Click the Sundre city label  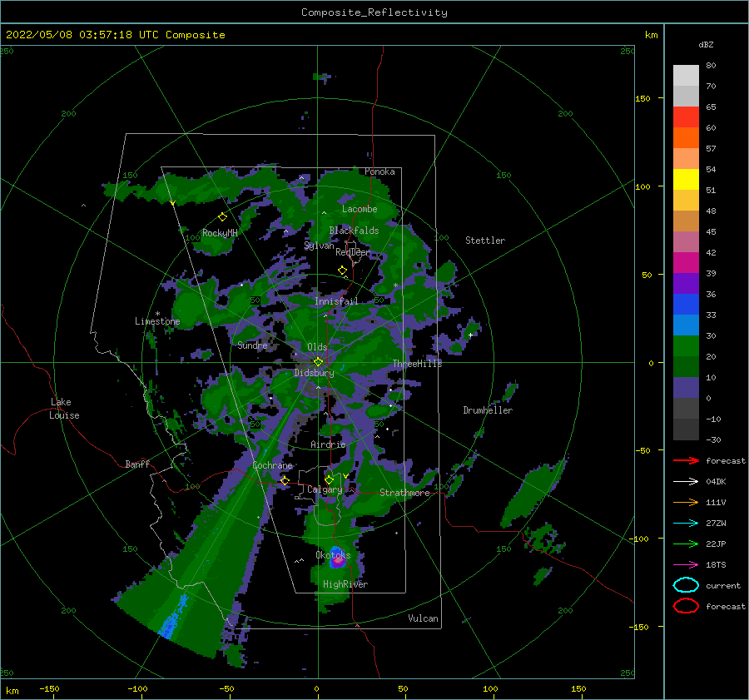click(x=252, y=345)
